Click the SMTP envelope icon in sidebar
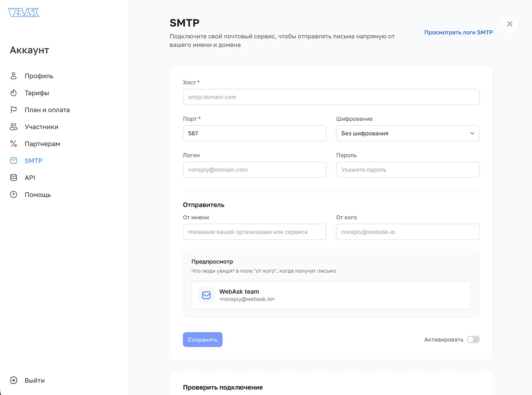The image size is (532, 395). (13, 161)
